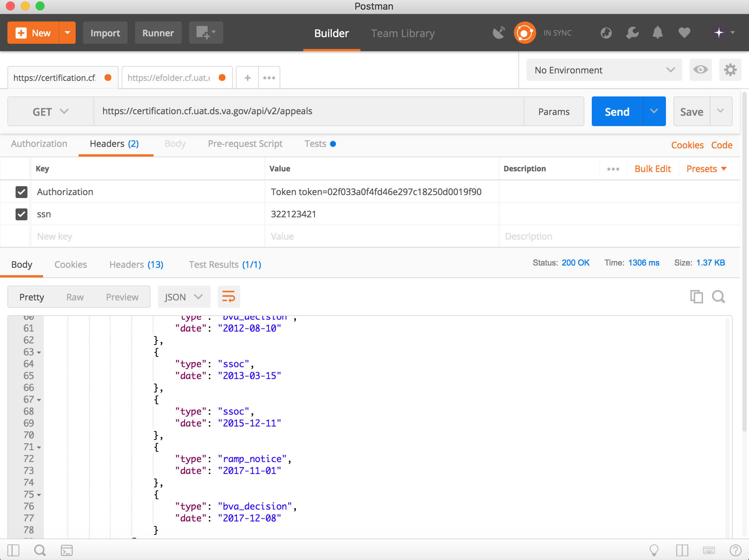View notifications via the bell icon
This screenshot has width=749, height=560.
pos(657,33)
